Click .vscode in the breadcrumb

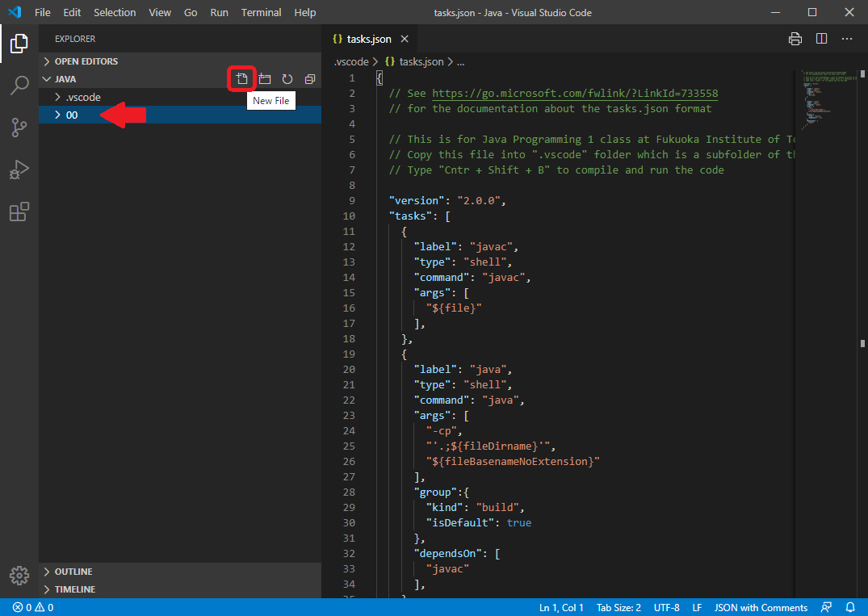tap(351, 61)
